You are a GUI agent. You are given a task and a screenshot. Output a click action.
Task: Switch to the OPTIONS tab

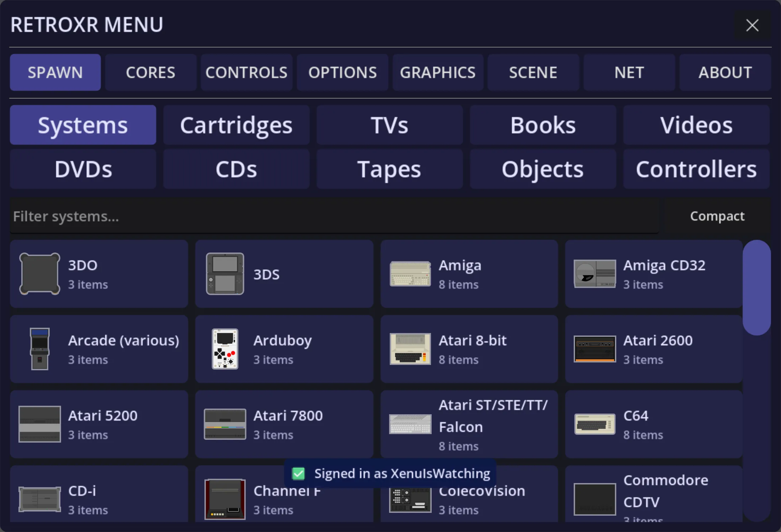click(342, 72)
